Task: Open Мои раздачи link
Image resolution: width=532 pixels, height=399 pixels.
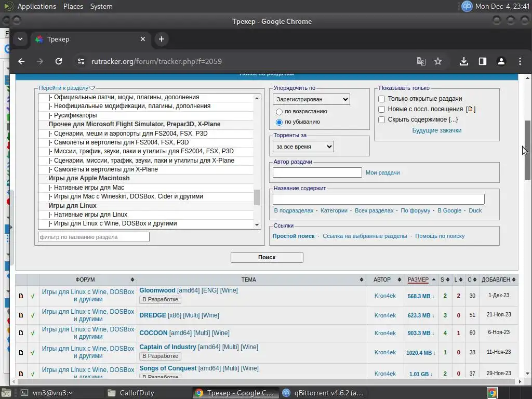Action: pyautogui.click(x=382, y=172)
